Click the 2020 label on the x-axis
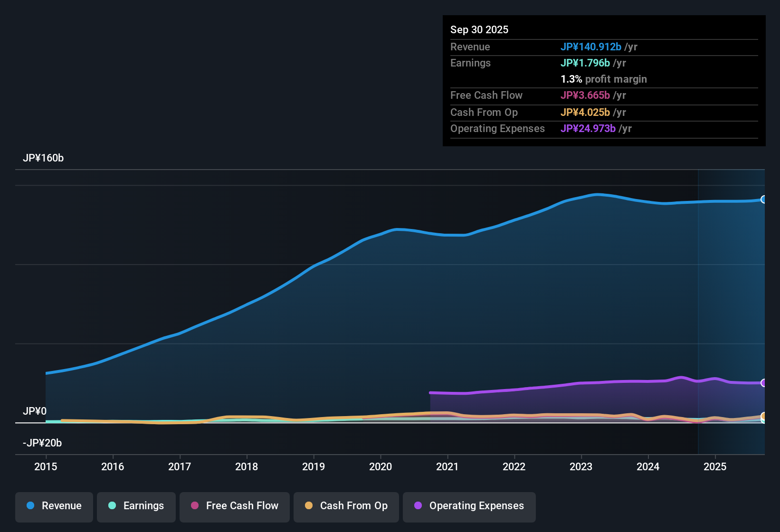The width and height of the screenshot is (780, 532). pyautogui.click(x=380, y=467)
